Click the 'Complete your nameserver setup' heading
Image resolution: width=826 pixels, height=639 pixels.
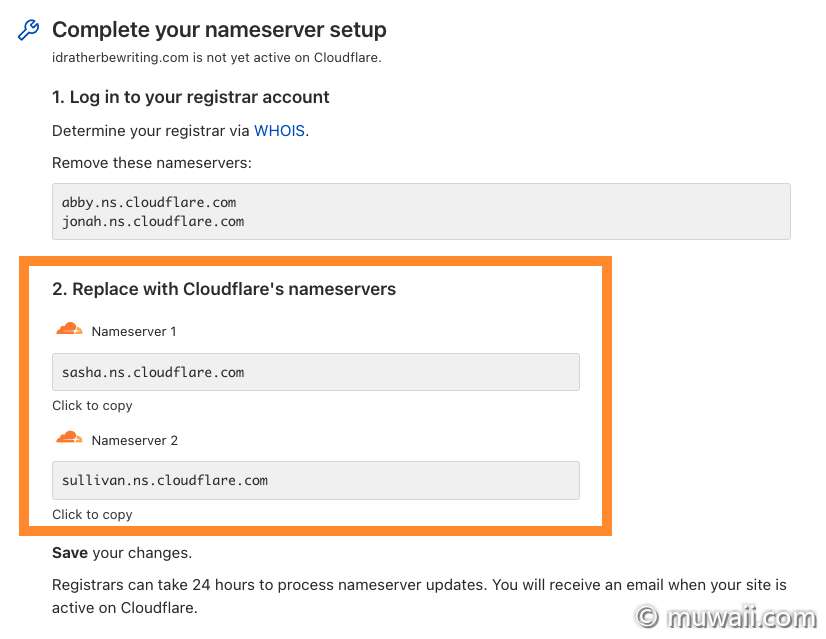pyautogui.click(x=219, y=30)
